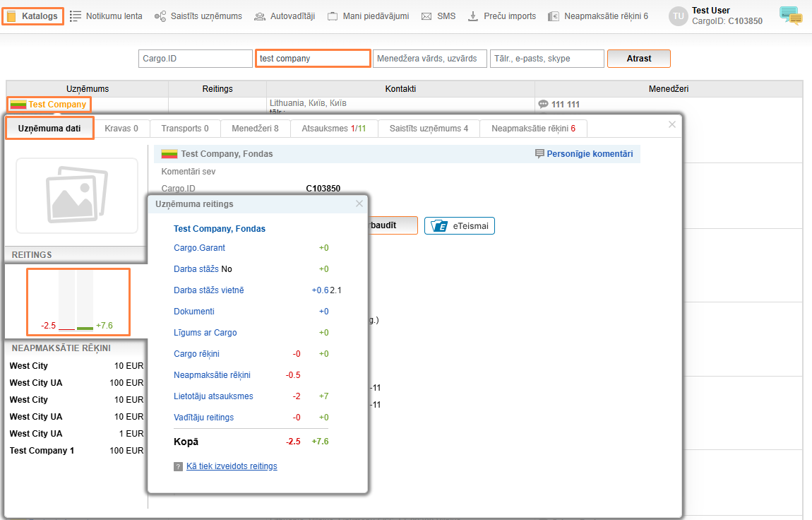Click the company logo placeholder image
This screenshot has width=812, height=520.
coord(77,196)
